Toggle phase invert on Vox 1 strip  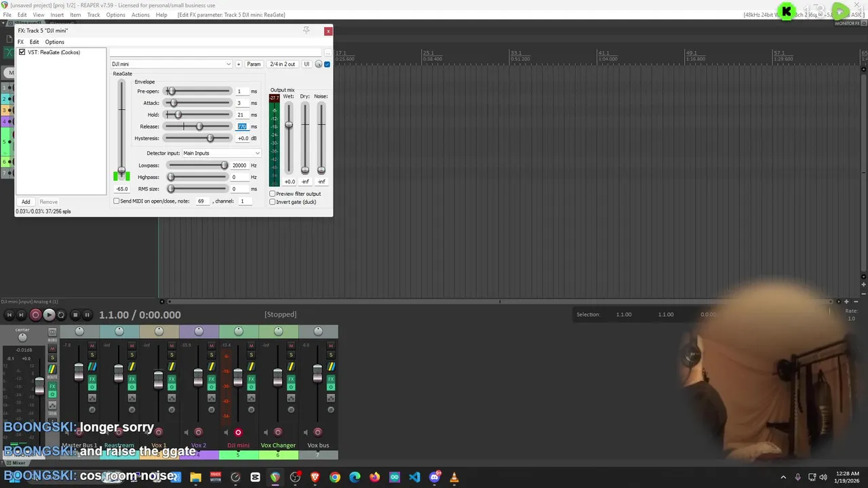click(172, 409)
